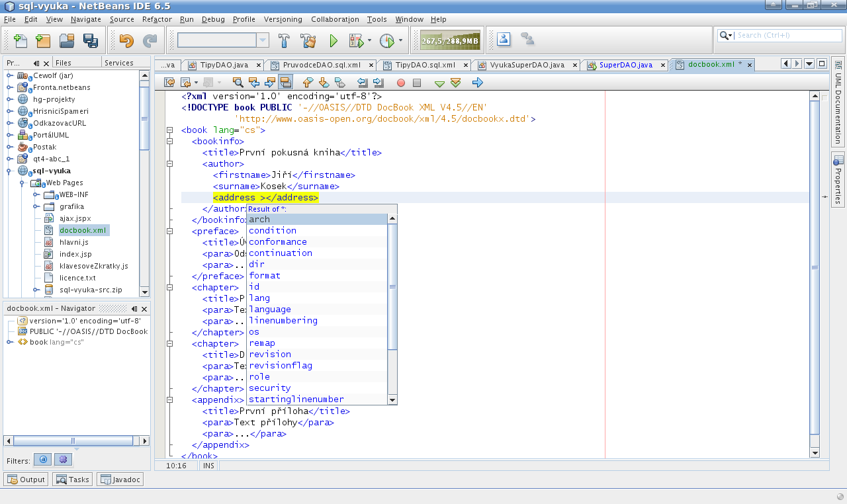Collapse the bookinfo element code fold
This screenshot has height=504, width=847.
[x=170, y=142]
